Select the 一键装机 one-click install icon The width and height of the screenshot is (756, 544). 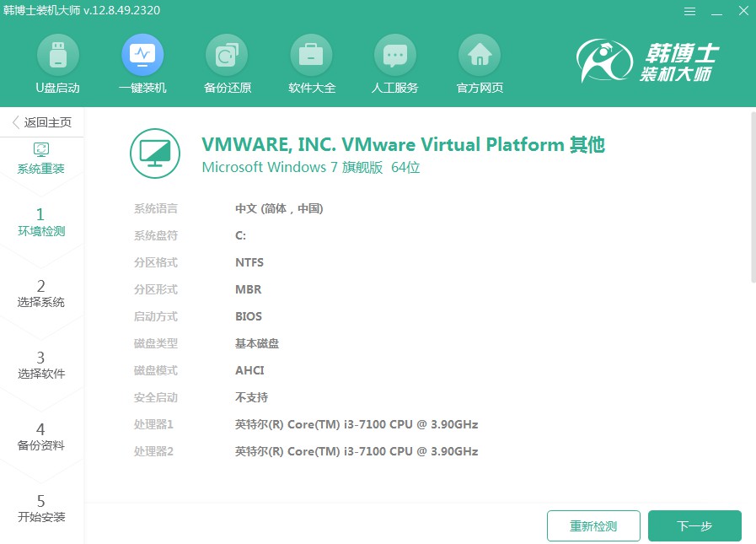point(142,56)
